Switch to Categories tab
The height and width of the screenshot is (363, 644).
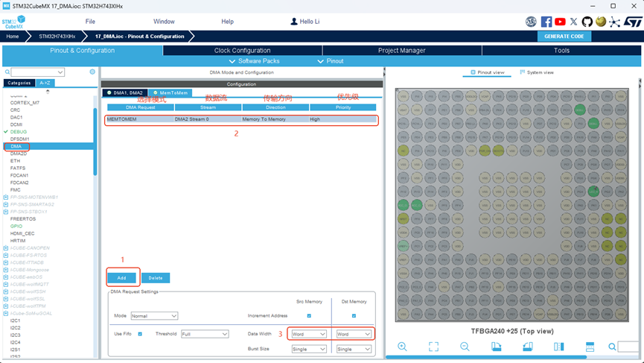[19, 83]
